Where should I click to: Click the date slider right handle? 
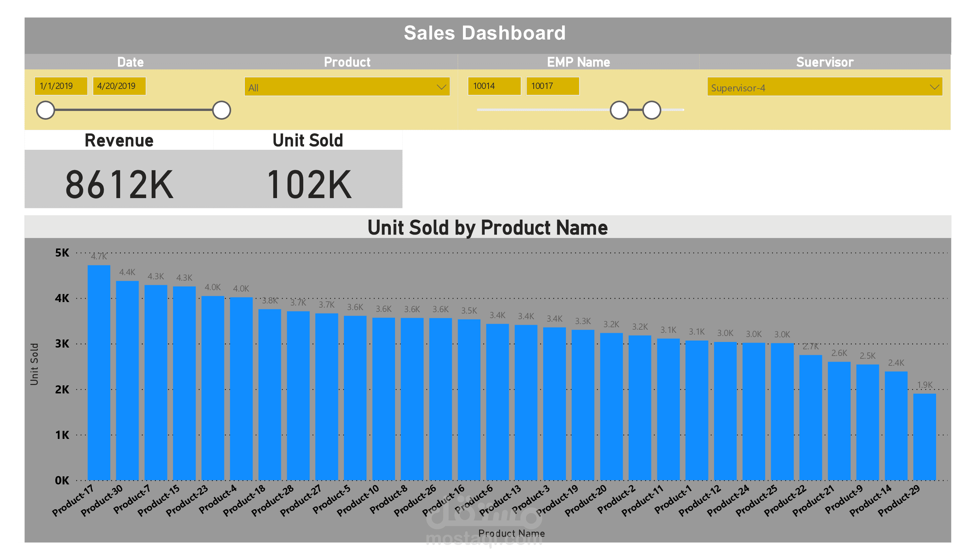(221, 110)
